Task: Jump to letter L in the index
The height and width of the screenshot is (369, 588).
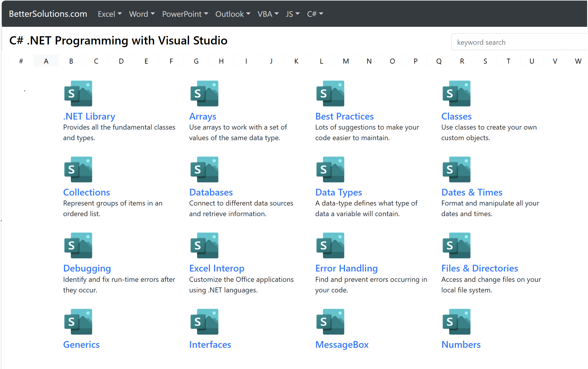Action: click(x=321, y=61)
